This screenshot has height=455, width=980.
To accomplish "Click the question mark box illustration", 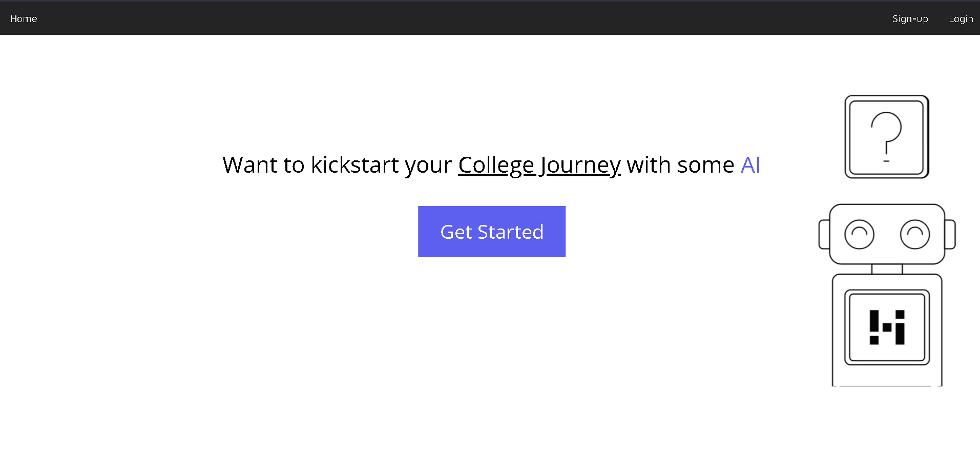I will click(x=887, y=137).
